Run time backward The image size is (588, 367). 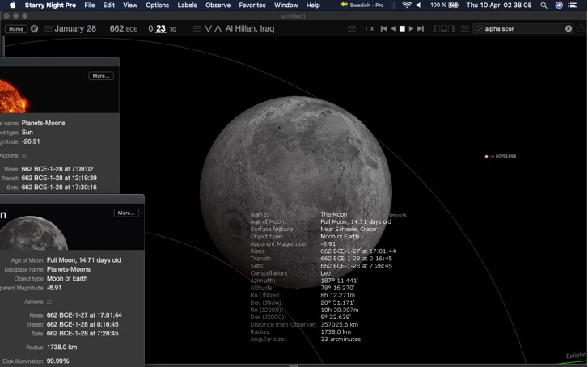[393, 29]
